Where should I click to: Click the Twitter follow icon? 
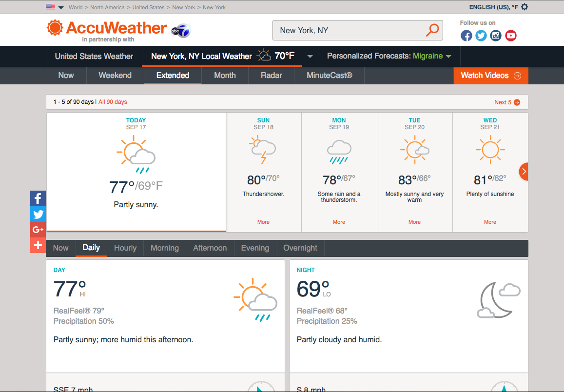tap(481, 35)
